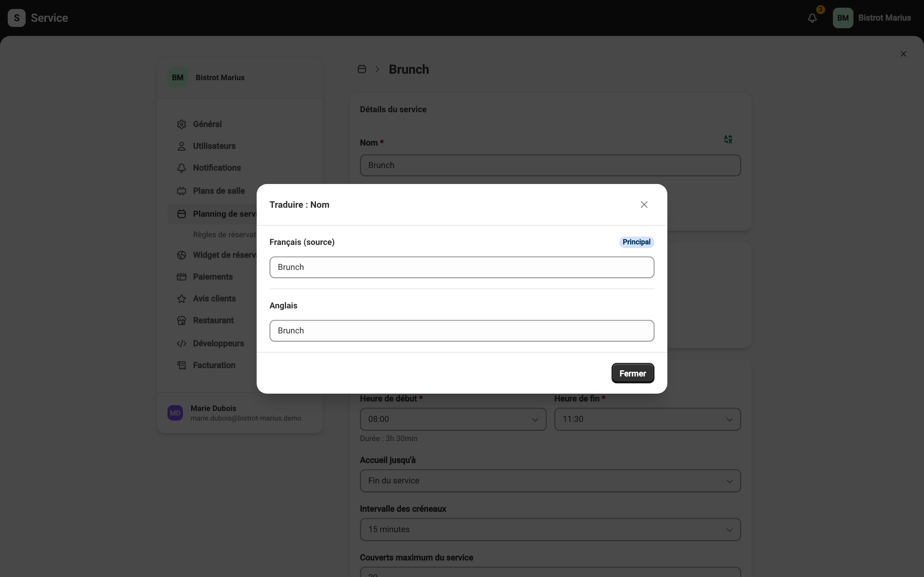
Task: Click the Paiements card icon
Action: 181,277
